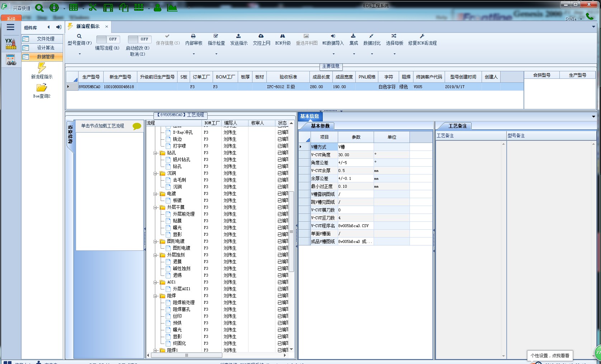This screenshot has width=601, height=364.
Task: Select the 阻焊塞孔 process node
Action: (x=182, y=310)
